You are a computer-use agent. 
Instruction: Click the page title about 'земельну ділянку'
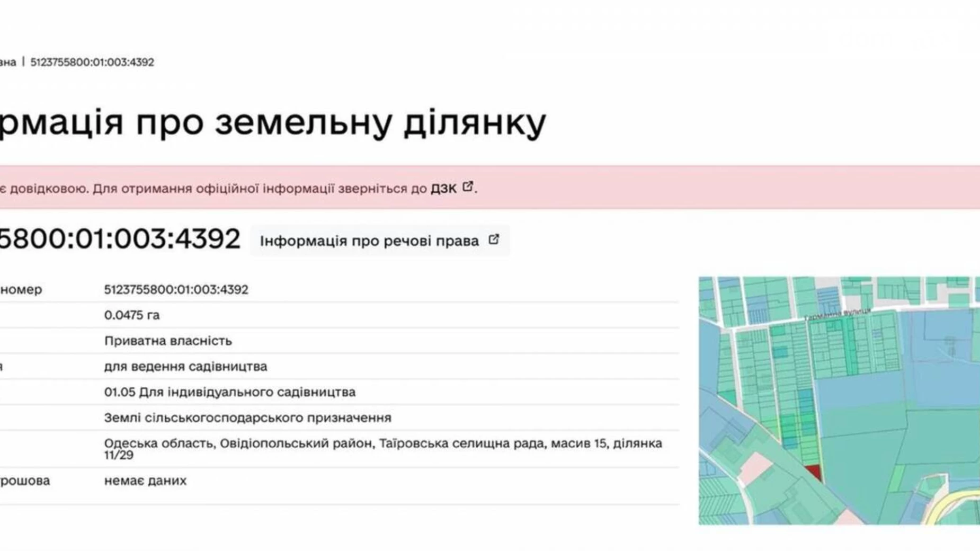(x=273, y=122)
